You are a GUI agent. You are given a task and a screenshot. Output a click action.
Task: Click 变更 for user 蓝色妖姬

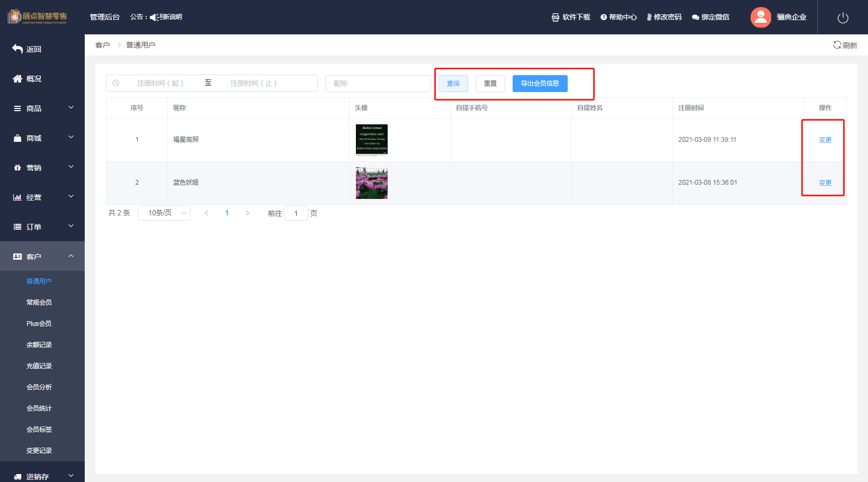825,183
